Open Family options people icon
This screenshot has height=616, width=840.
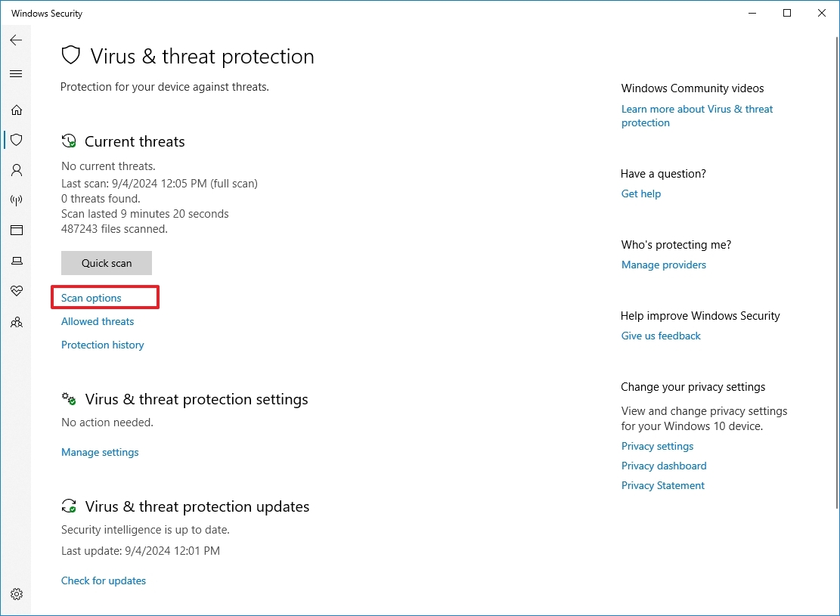click(x=17, y=323)
